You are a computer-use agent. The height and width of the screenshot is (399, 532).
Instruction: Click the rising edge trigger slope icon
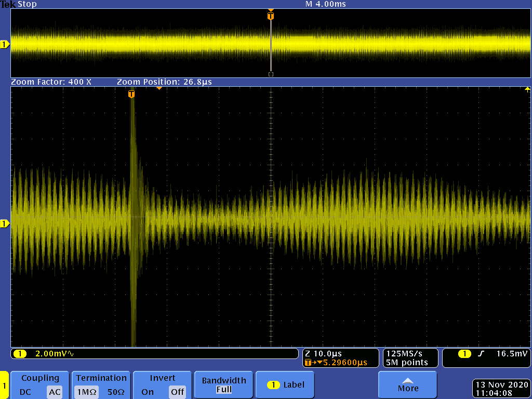(x=481, y=354)
